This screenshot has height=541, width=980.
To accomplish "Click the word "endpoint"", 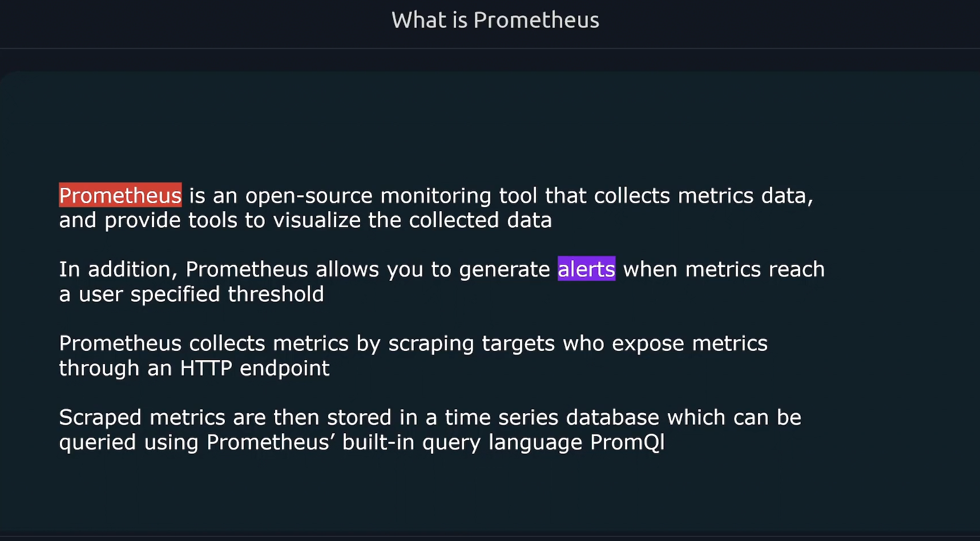I will 284,369.
